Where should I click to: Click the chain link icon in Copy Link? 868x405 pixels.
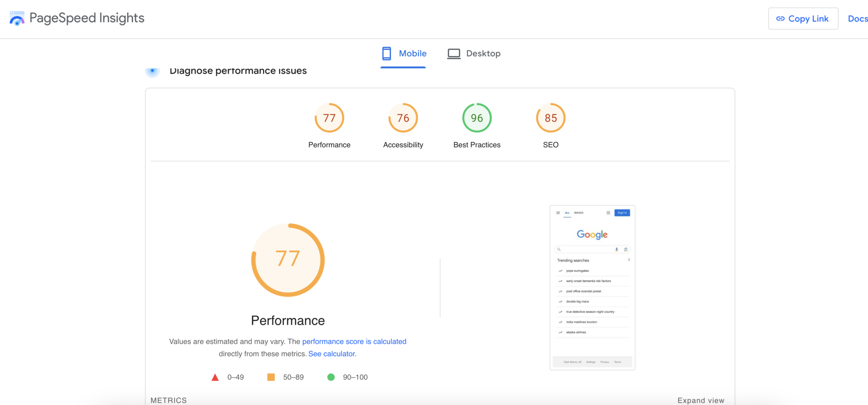[780, 19]
